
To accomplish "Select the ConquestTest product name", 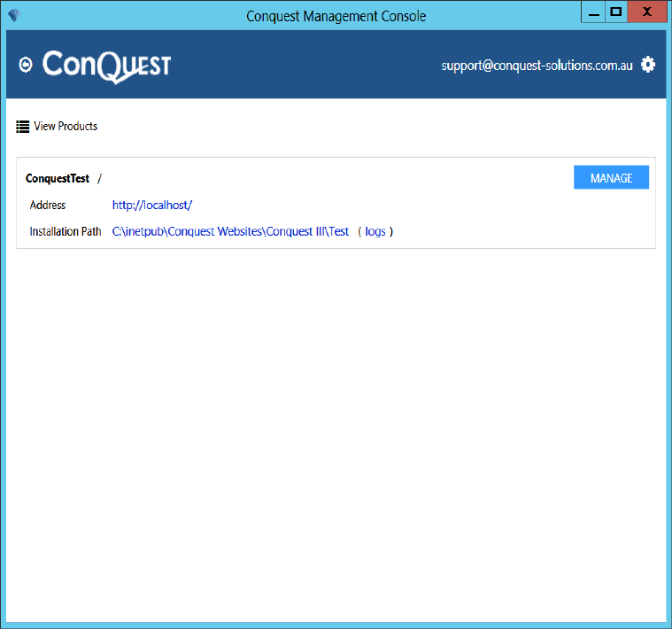I will pos(58,178).
